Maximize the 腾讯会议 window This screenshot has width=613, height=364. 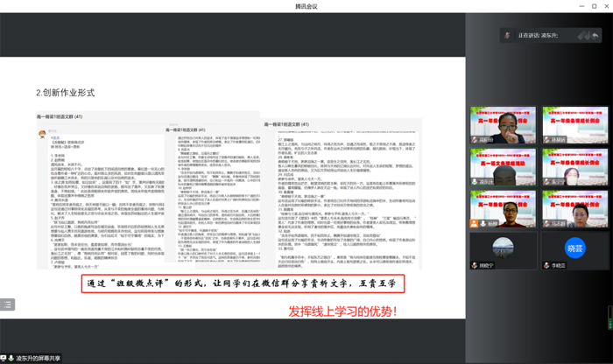595,6
